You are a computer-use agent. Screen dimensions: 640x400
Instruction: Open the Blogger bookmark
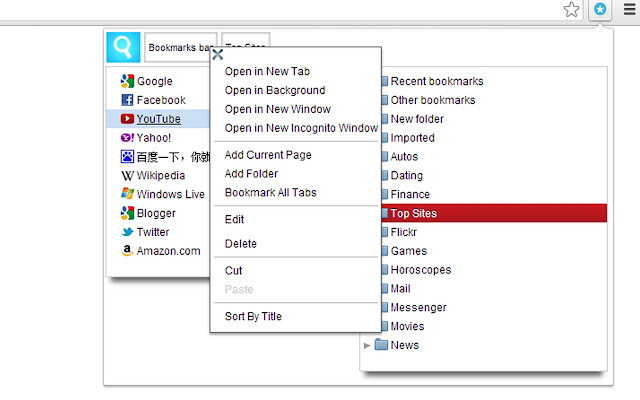(x=156, y=213)
